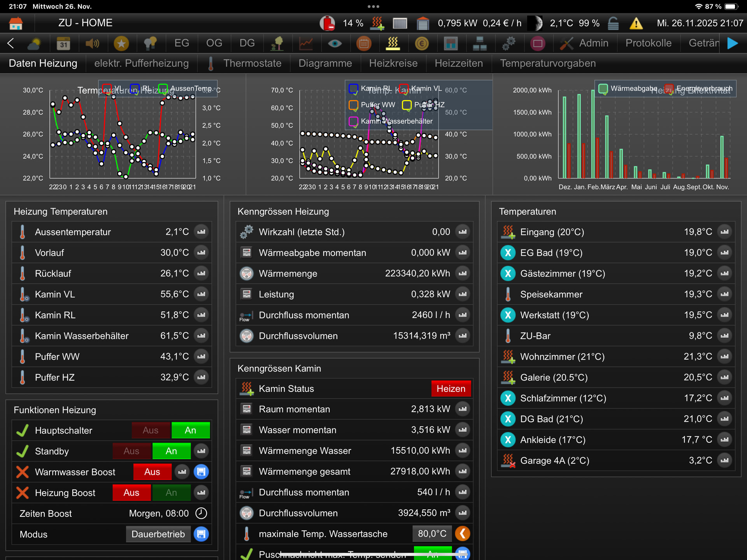Switch Heizung Boost to An

click(x=171, y=493)
